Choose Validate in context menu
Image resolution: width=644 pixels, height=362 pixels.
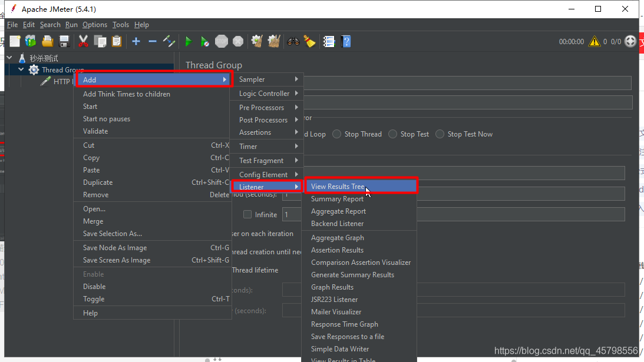(x=152, y=131)
